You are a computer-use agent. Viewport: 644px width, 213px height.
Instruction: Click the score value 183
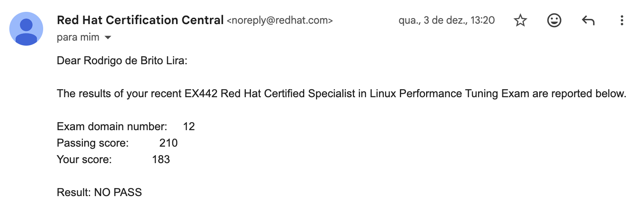[161, 159]
